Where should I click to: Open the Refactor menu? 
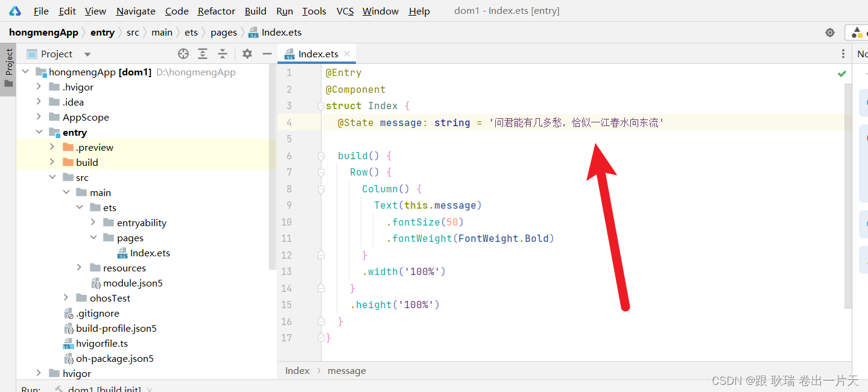pyautogui.click(x=217, y=11)
